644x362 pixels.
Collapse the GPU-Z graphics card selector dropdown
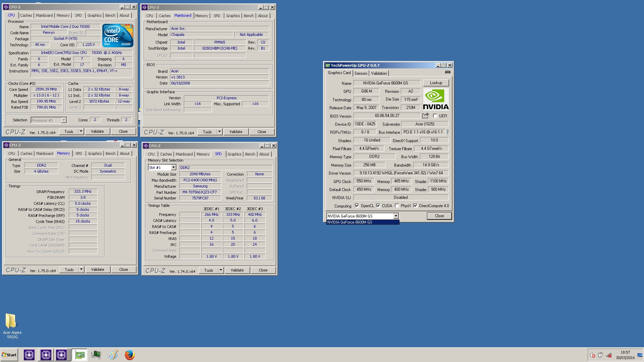[396, 216]
